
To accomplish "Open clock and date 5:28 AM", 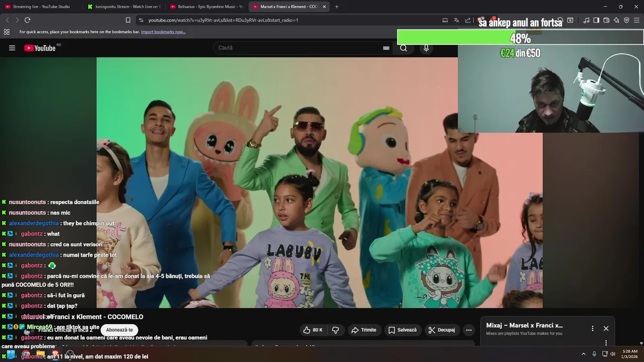I will pyautogui.click(x=630, y=354).
